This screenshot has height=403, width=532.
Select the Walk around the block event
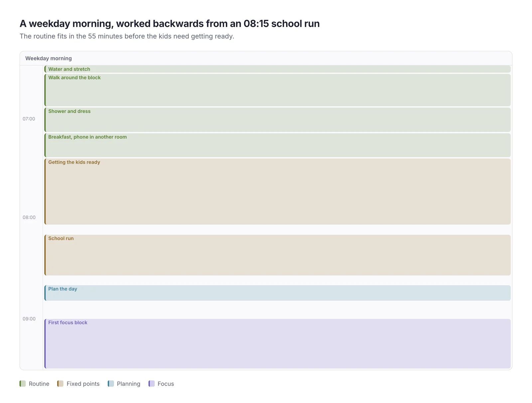(x=277, y=90)
